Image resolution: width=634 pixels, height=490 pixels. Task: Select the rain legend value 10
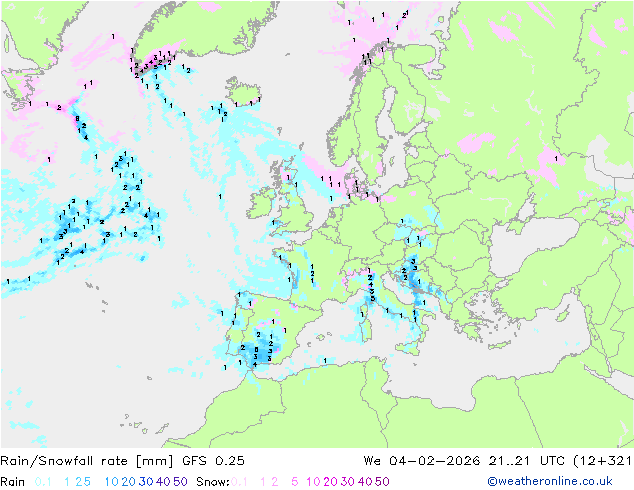pyautogui.click(x=112, y=482)
